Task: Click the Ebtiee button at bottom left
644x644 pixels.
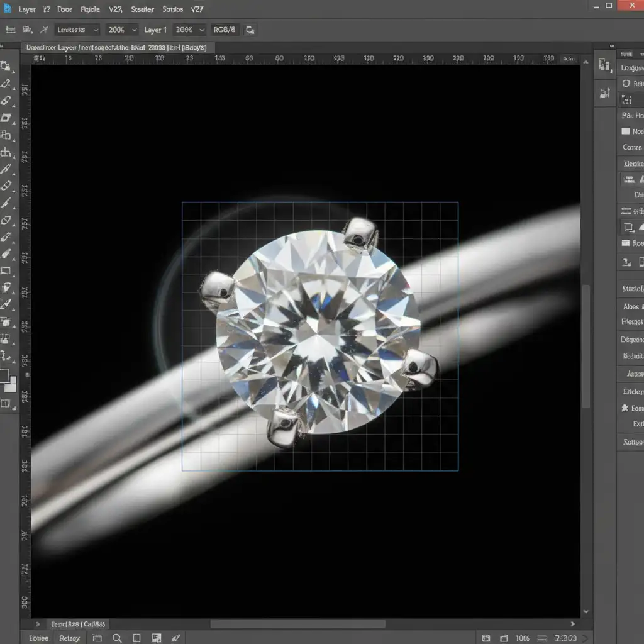Action: click(38, 638)
